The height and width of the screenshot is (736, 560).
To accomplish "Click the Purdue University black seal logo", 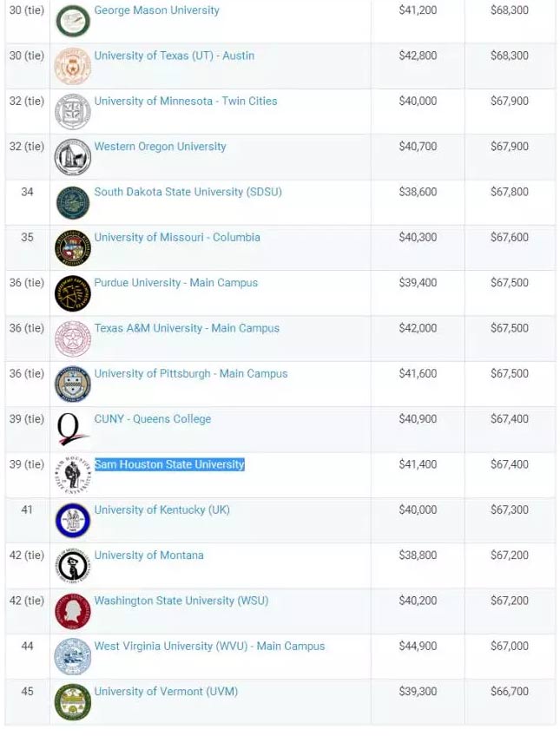I will (x=73, y=293).
